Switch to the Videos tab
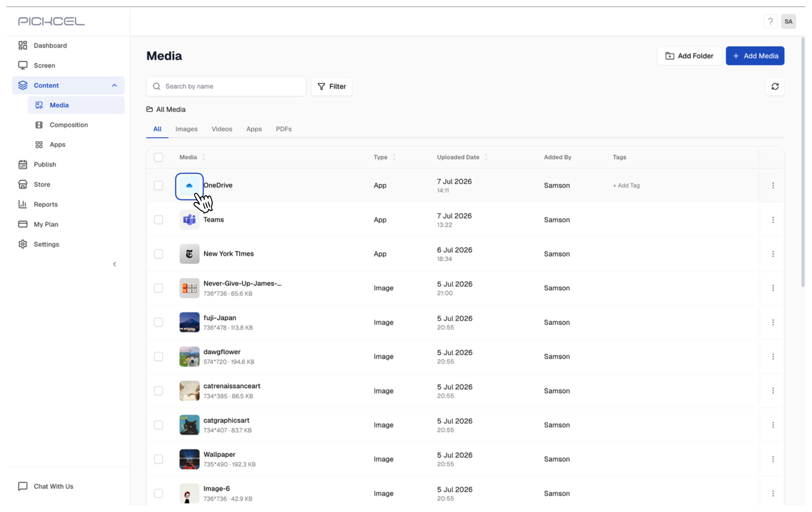812x512 pixels. [222, 129]
